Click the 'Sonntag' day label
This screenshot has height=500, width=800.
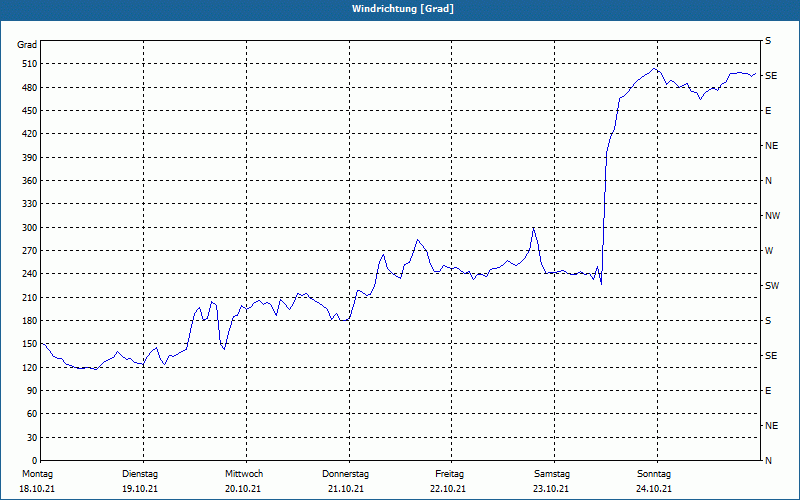click(654, 474)
